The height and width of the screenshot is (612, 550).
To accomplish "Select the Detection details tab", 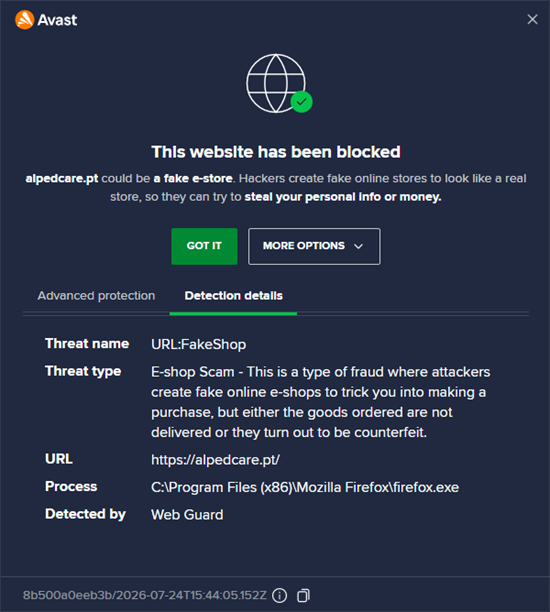I will coord(233,296).
